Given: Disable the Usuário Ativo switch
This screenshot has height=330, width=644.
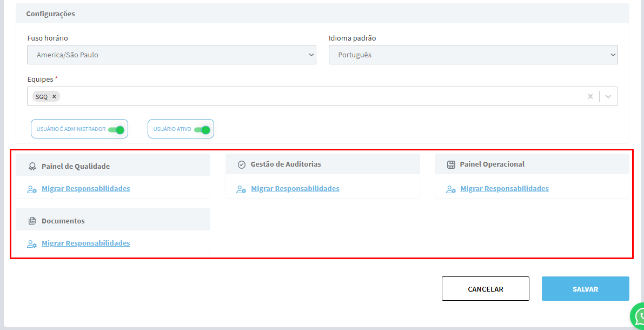Looking at the screenshot, I should pos(202,129).
